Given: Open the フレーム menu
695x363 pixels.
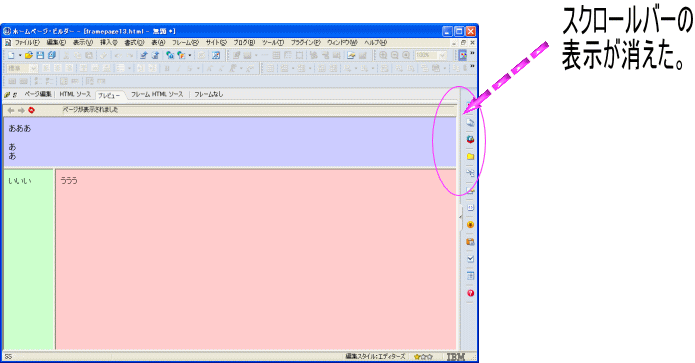Looking at the screenshot, I should click(185, 43).
